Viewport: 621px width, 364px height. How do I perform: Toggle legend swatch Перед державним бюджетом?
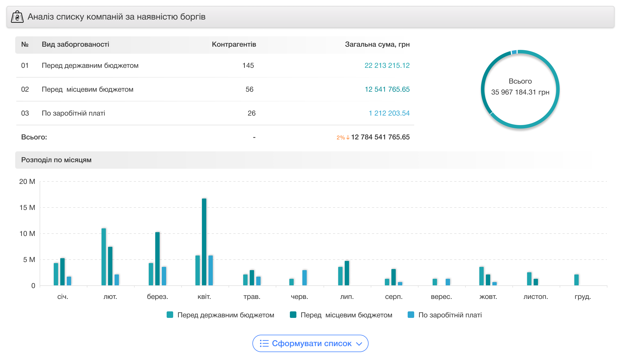coord(170,315)
